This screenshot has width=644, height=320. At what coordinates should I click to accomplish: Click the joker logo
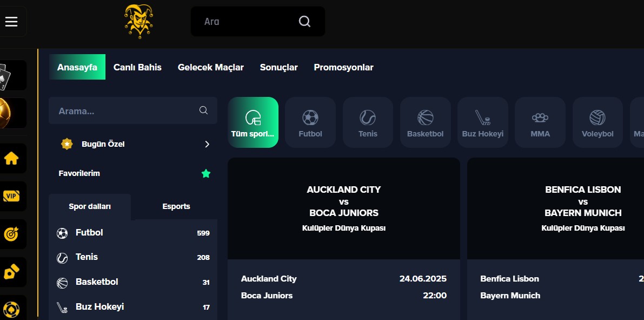(x=138, y=21)
